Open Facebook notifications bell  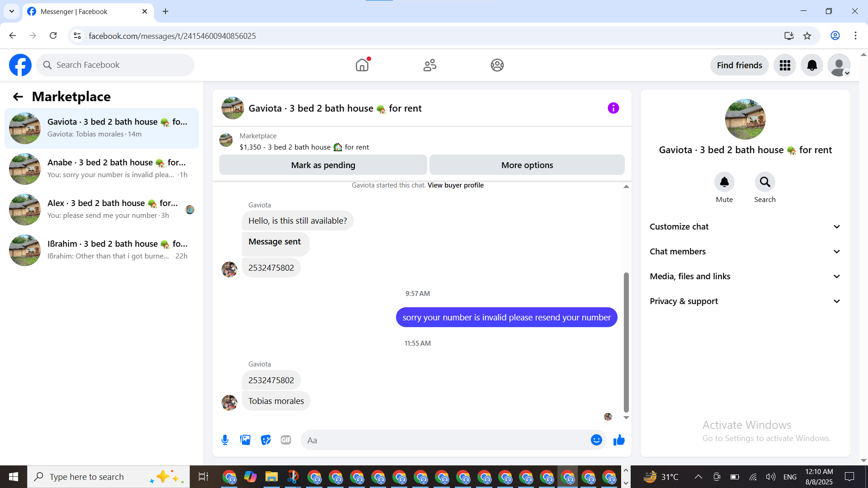point(812,66)
